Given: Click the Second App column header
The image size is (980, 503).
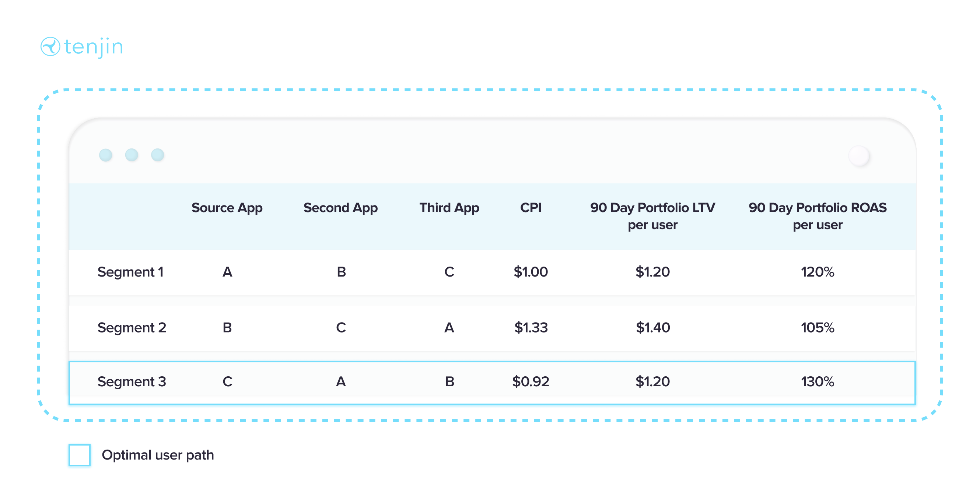Looking at the screenshot, I should click(340, 208).
